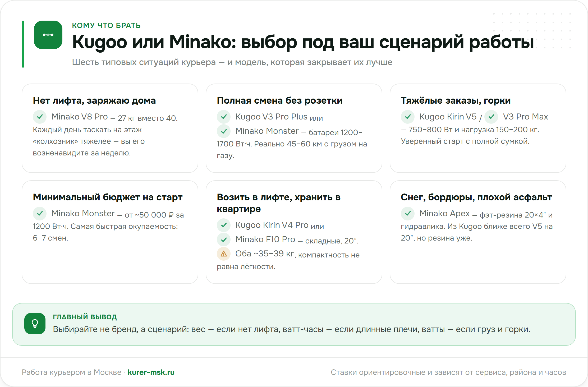
Task: Click the text Выбирайте не бренд, а сценарий
Action: (291, 329)
